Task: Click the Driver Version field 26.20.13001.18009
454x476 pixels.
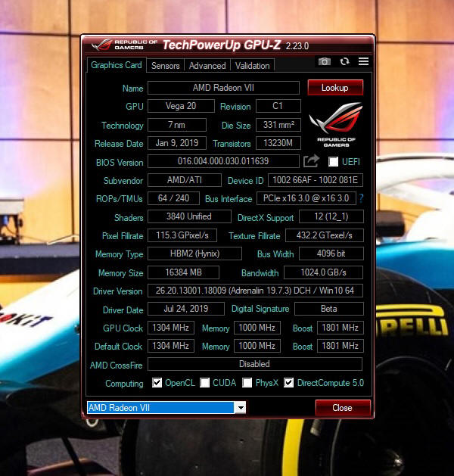Action: [x=255, y=291]
